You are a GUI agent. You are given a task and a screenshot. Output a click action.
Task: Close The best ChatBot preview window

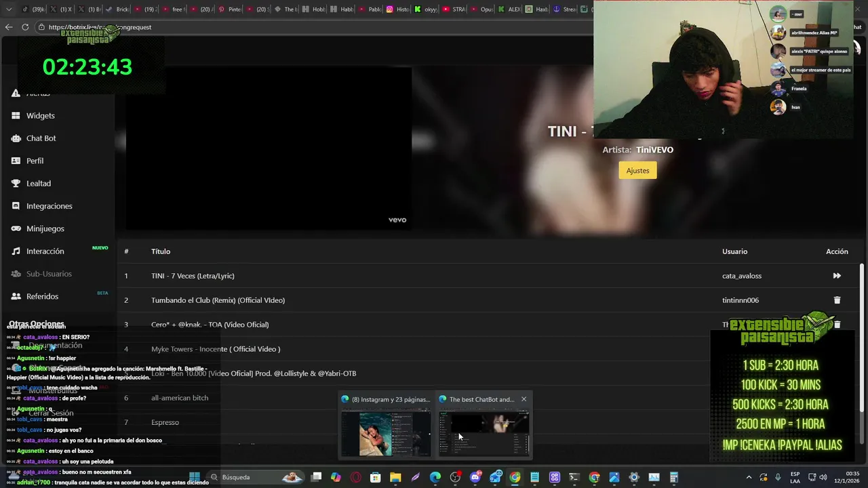click(x=524, y=399)
